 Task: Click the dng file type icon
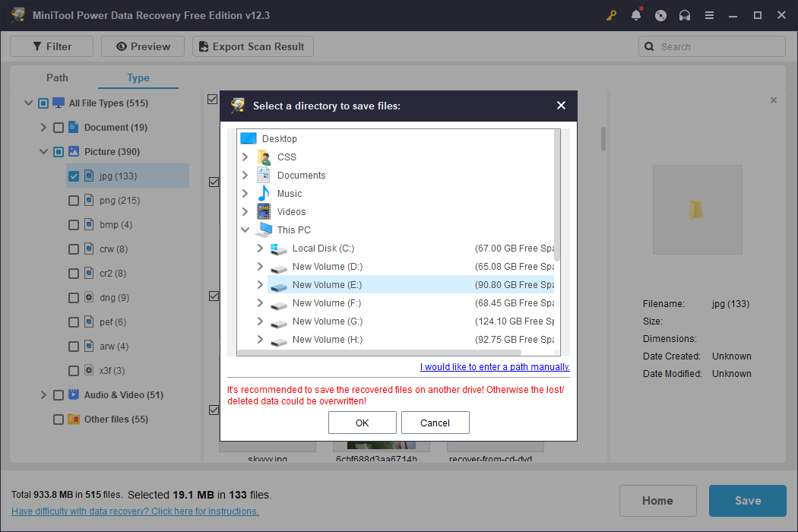89,297
